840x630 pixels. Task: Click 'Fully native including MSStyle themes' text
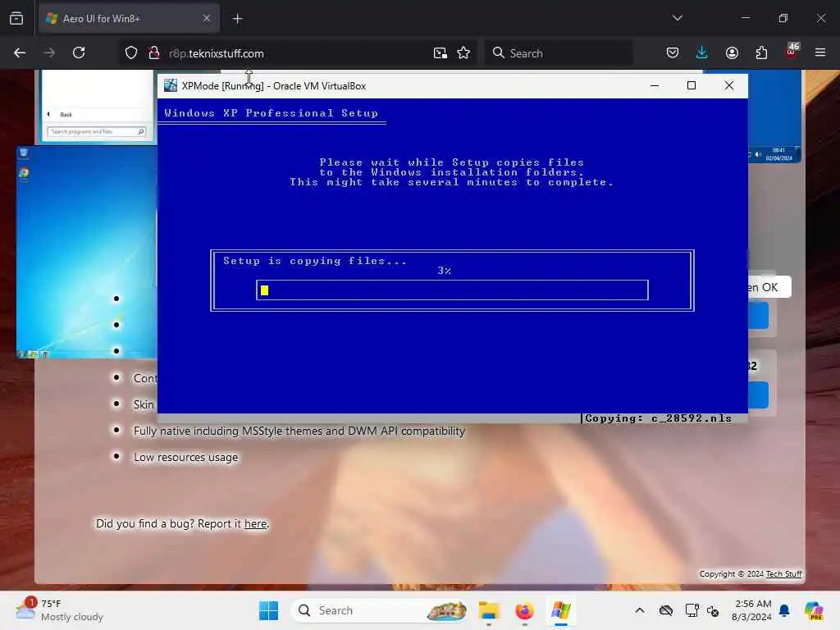299,431
